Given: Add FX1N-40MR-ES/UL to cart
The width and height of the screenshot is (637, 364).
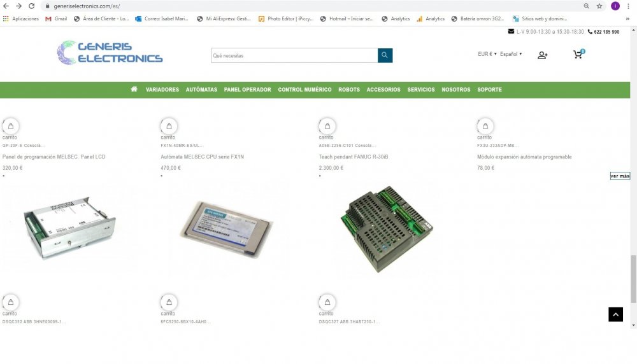Looking at the screenshot, I should tap(169, 126).
